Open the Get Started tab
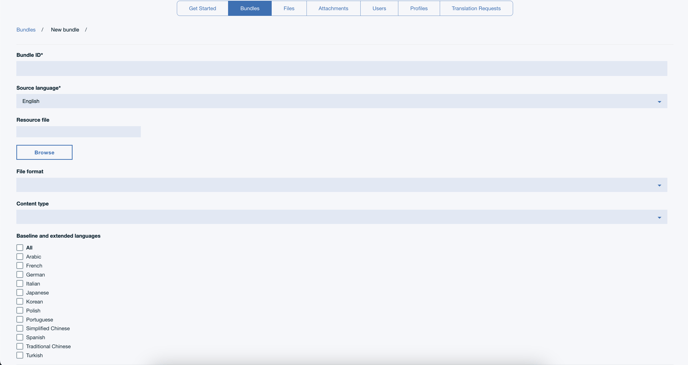688x365 pixels. tap(202, 8)
